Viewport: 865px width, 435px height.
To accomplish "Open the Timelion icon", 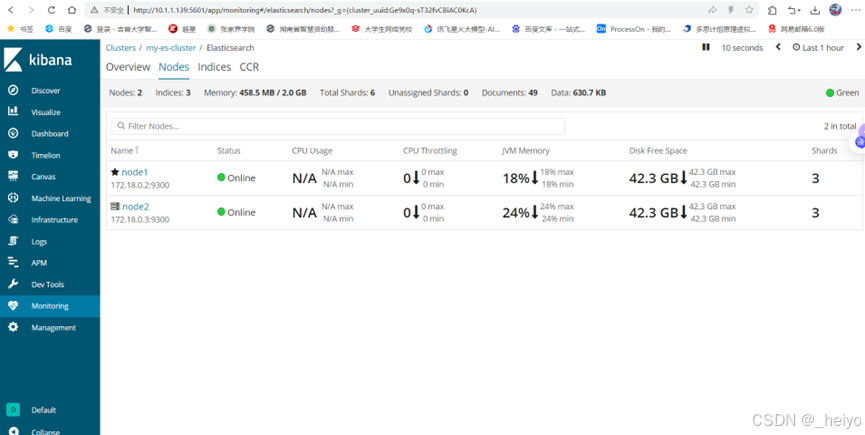I will tap(13, 155).
